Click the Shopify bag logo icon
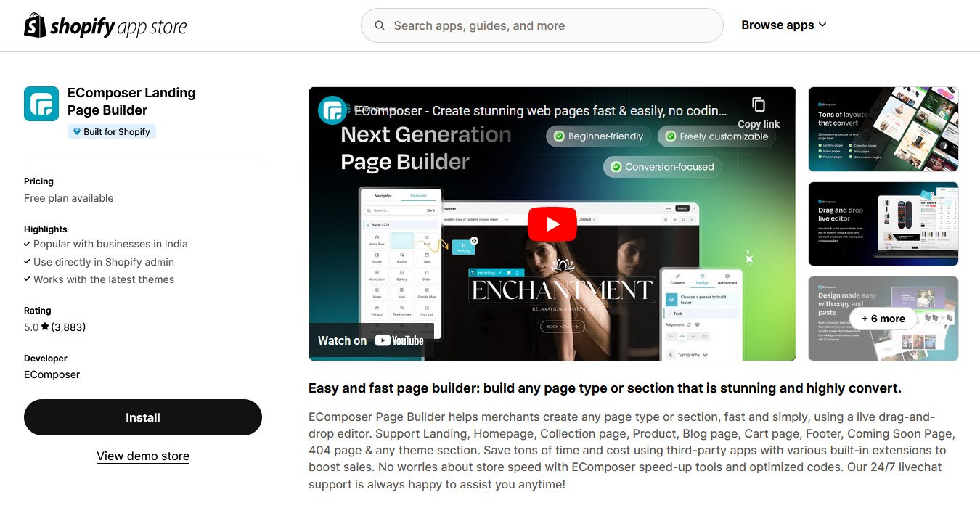The image size is (980, 508). point(36,25)
